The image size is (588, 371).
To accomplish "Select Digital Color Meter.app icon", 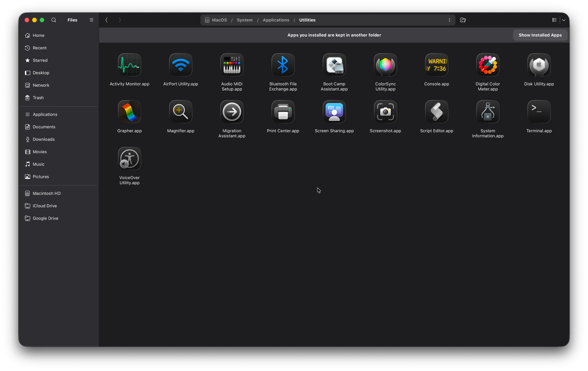I will click(x=488, y=65).
